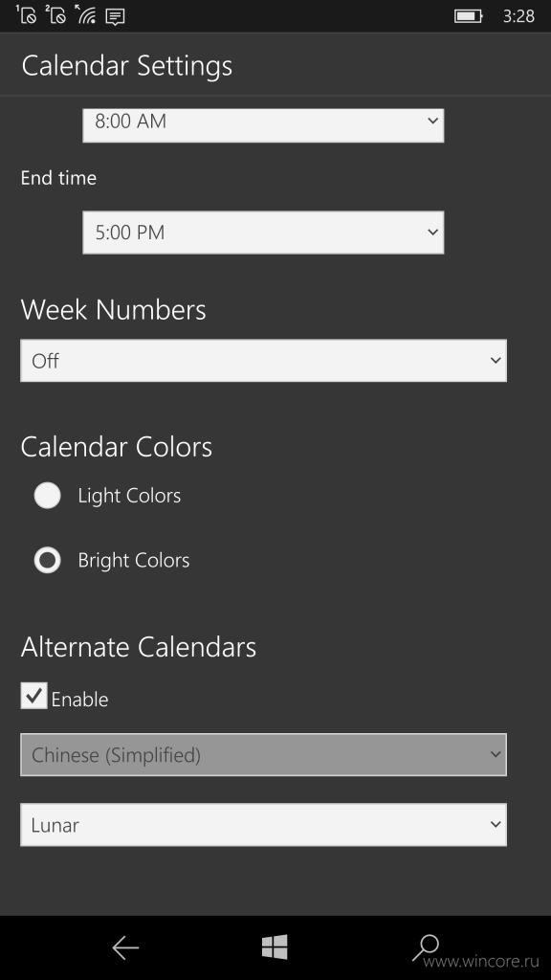Open Search using the magnifier icon
Viewport: 551px width, 980px height.
[426, 947]
